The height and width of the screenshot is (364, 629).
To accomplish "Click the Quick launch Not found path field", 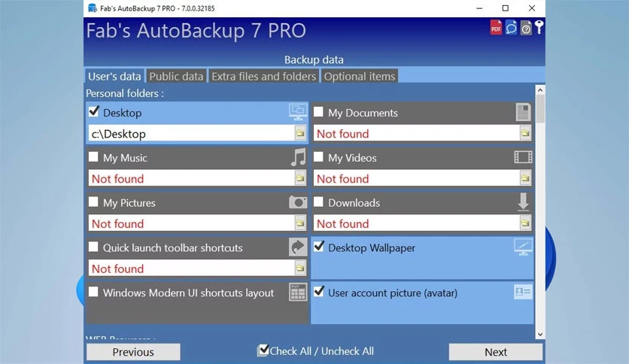I will (x=192, y=268).
